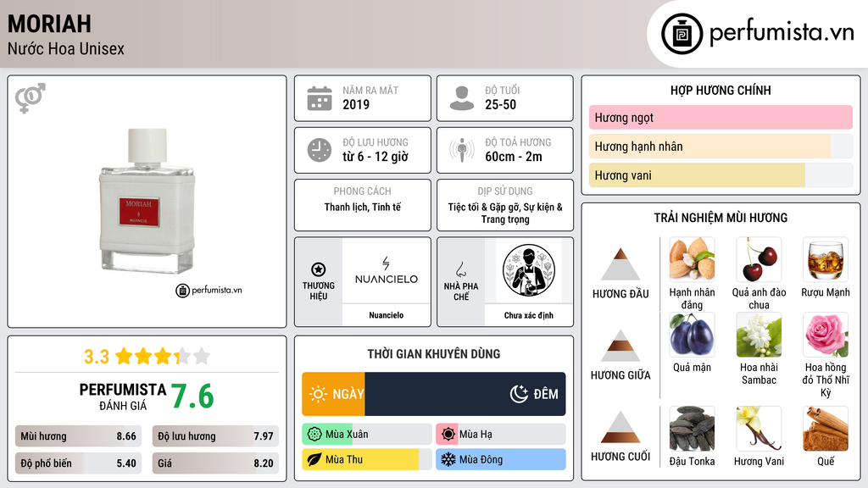The height and width of the screenshot is (488, 868).
Task: Click the Hương giữa pyramid icon
Action: tap(620, 346)
